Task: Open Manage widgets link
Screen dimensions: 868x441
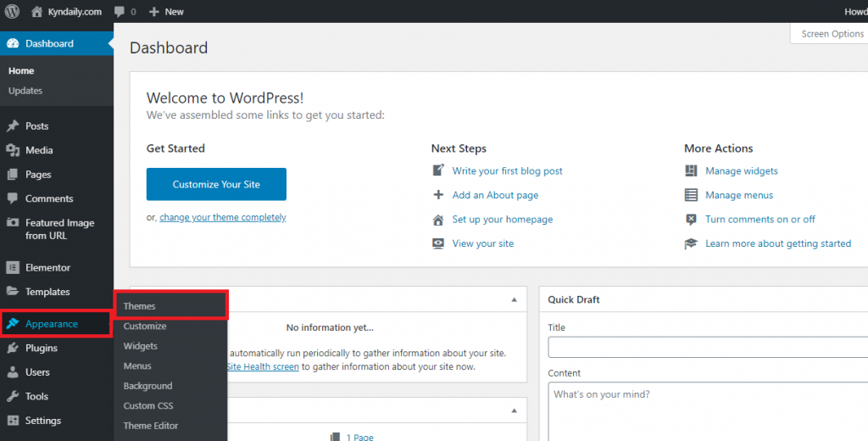Action: 741,171
